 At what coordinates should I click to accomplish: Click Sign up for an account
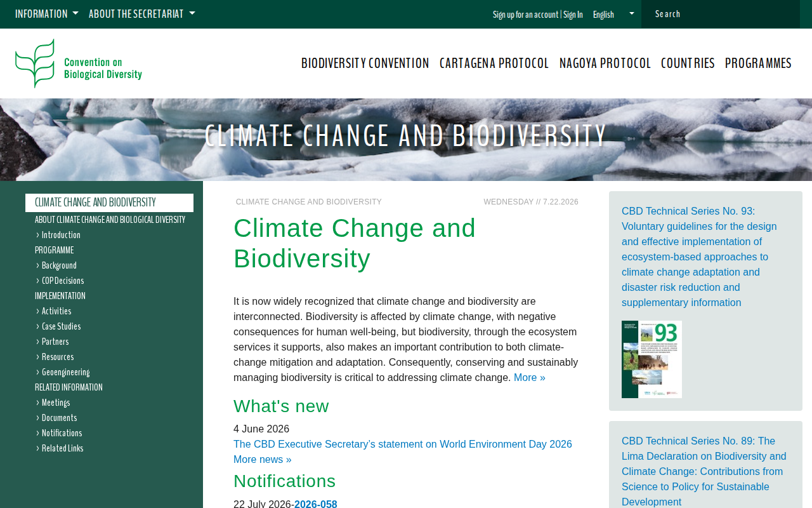click(x=526, y=14)
